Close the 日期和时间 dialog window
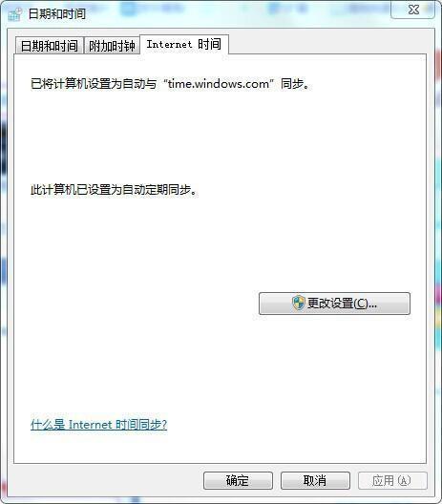 pyautogui.click(x=413, y=10)
